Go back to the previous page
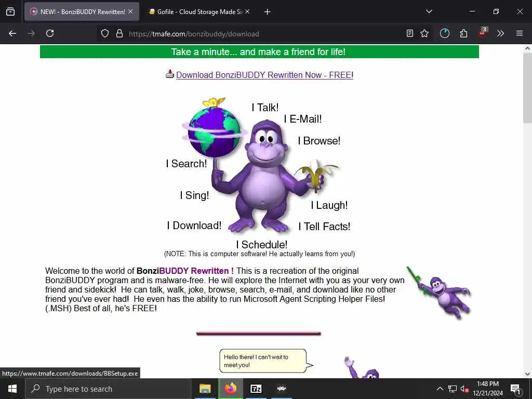532x399 pixels. [12, 33]
